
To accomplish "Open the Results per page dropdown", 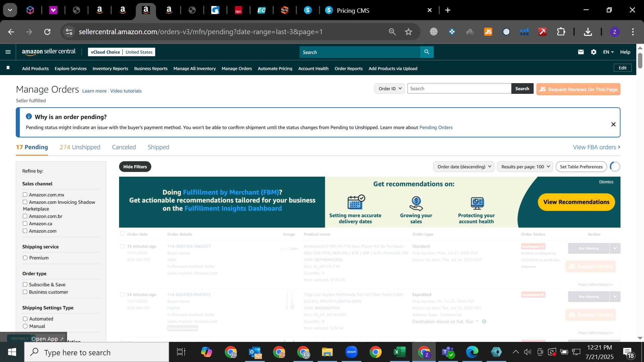I will [x=525, y=167].
